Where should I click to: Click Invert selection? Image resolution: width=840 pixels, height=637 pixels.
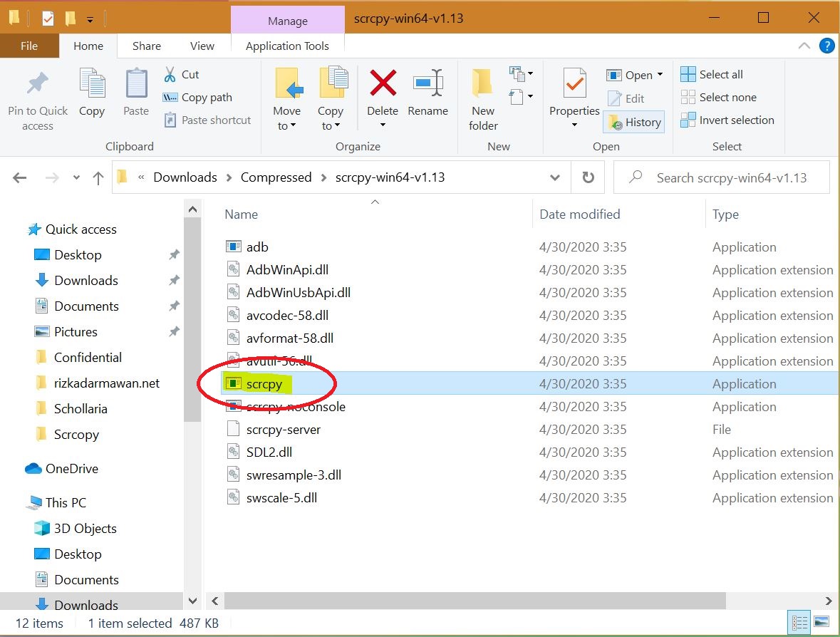tap(727, 120)
